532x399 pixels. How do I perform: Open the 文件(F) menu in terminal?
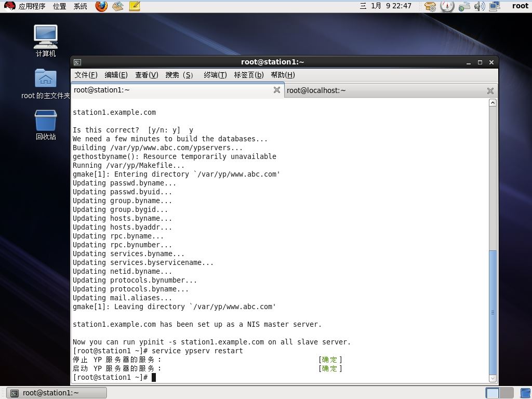click(x=86, y=75)
